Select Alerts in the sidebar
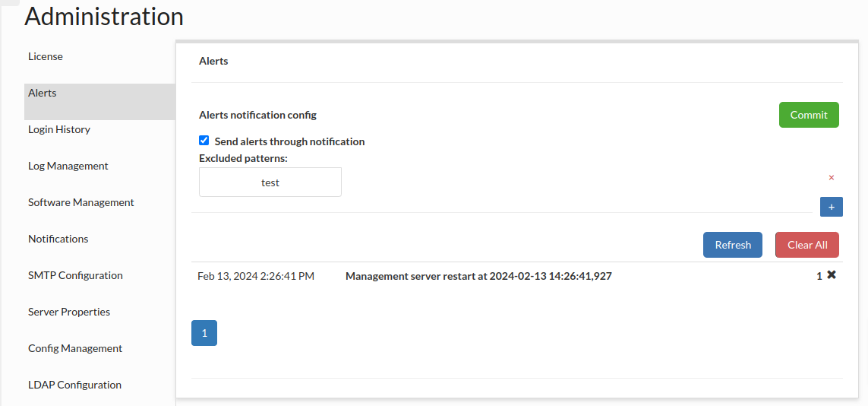The image size is (868, 406). (43, 94)
